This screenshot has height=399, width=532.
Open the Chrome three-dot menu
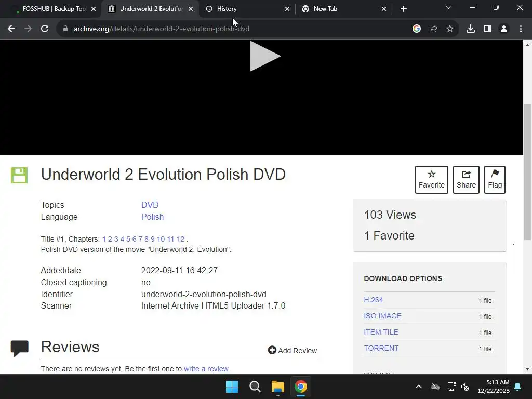point(521,29)
